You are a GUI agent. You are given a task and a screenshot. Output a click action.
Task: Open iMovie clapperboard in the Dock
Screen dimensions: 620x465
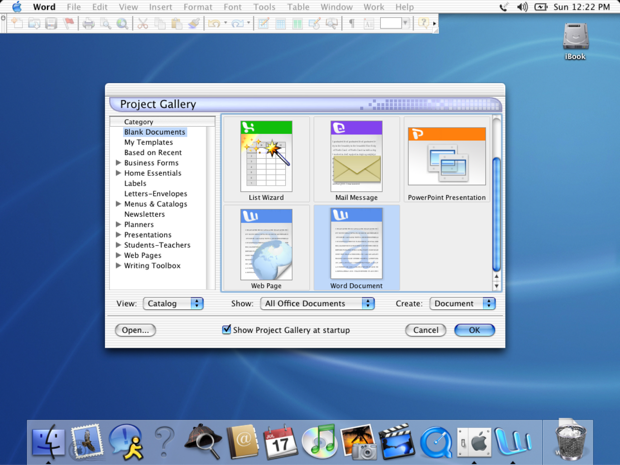click(397, 441)
